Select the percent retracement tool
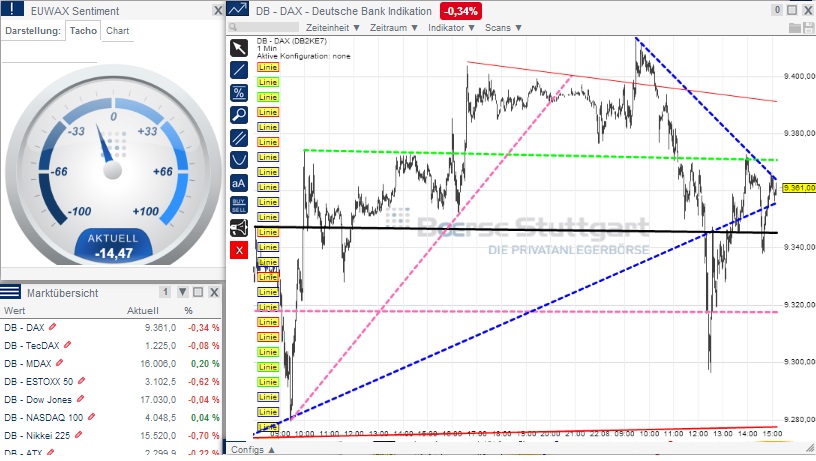816x461 pixels. coord(239,93)
